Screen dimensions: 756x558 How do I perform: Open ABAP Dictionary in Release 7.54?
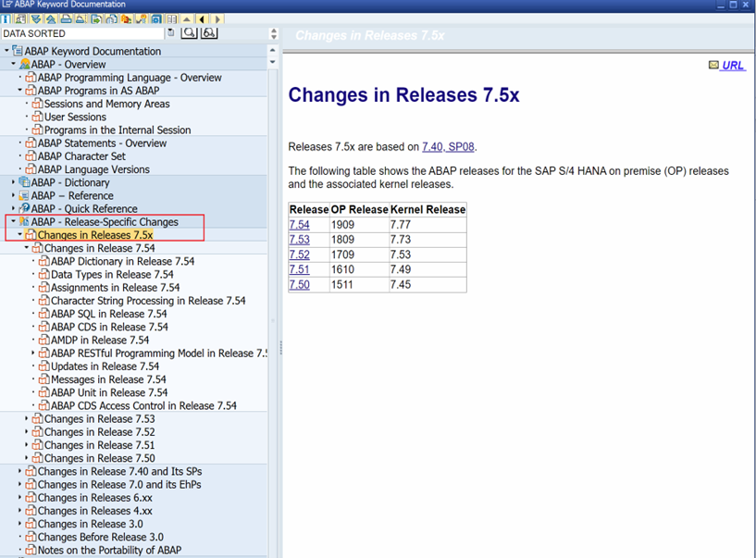tap(122, 261)
